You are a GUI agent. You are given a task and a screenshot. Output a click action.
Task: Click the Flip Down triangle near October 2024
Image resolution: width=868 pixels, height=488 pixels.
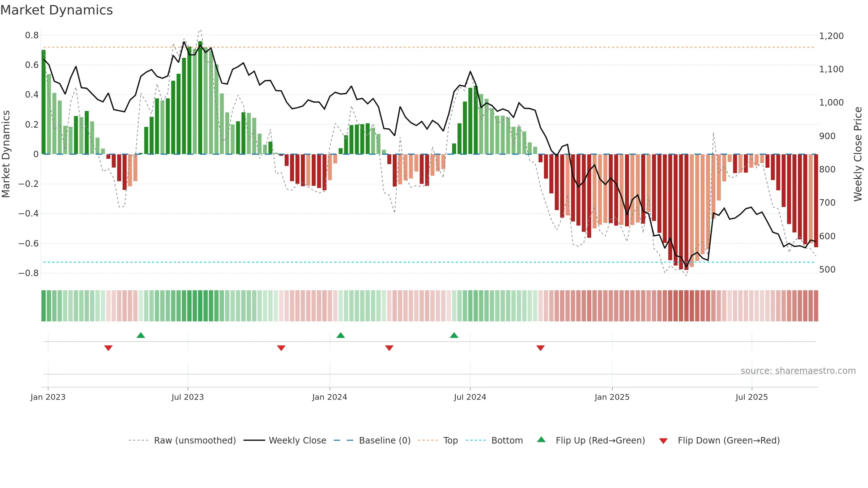541,348
